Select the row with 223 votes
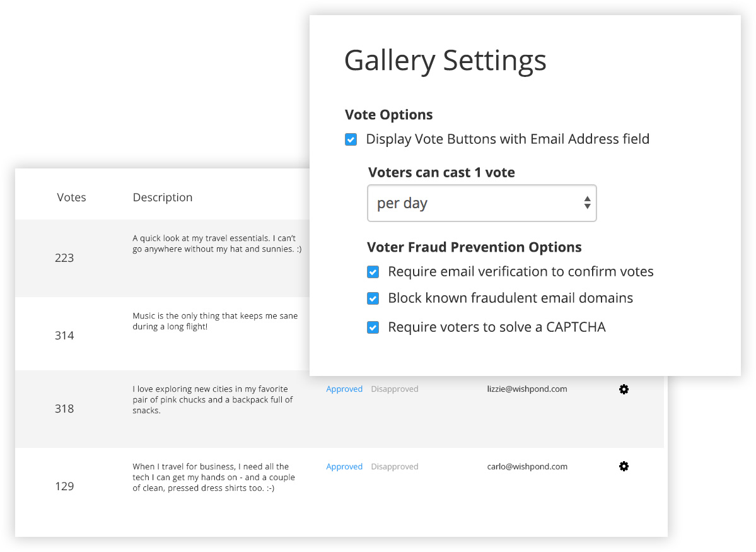 162,258
